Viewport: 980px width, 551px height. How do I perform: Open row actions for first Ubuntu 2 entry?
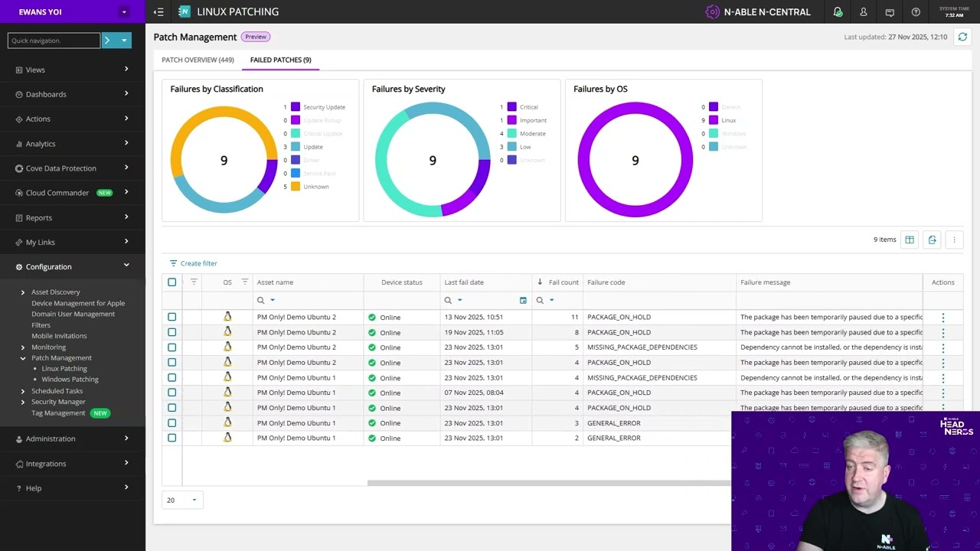[943, 317]
